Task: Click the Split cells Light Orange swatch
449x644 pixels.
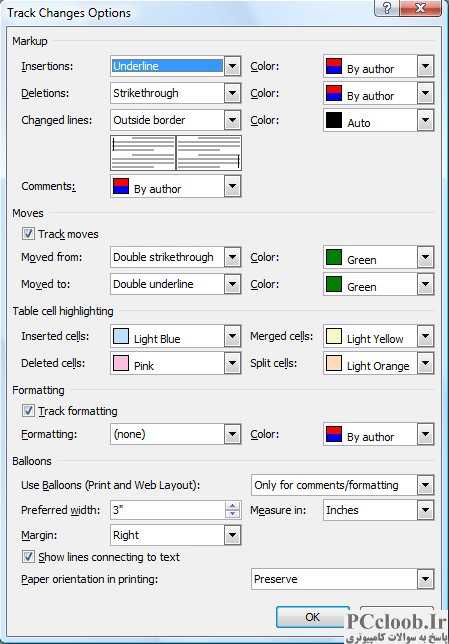Action: click(334, 363)
